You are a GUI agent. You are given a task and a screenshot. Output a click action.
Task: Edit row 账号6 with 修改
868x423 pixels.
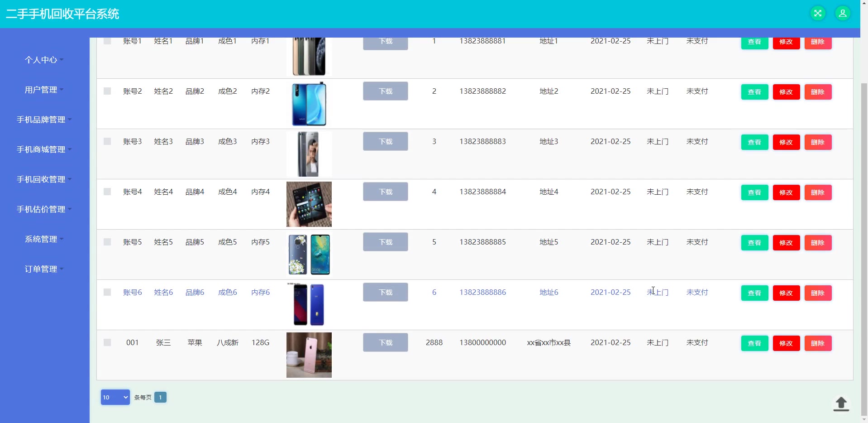tap(786, 293)
